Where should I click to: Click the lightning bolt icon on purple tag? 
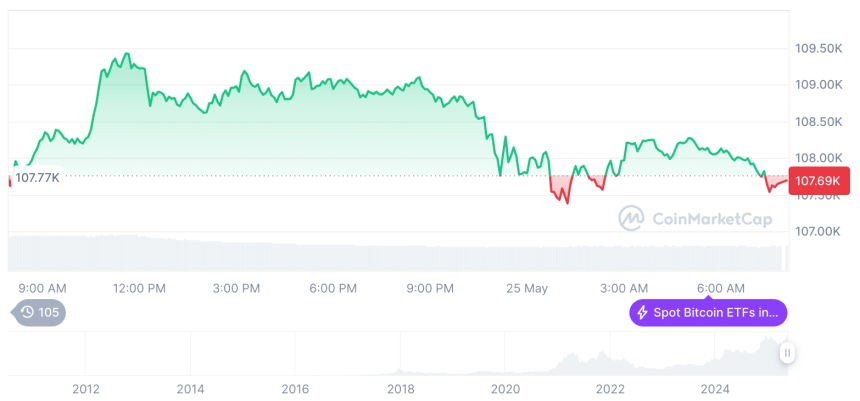(x=642, y=313)
